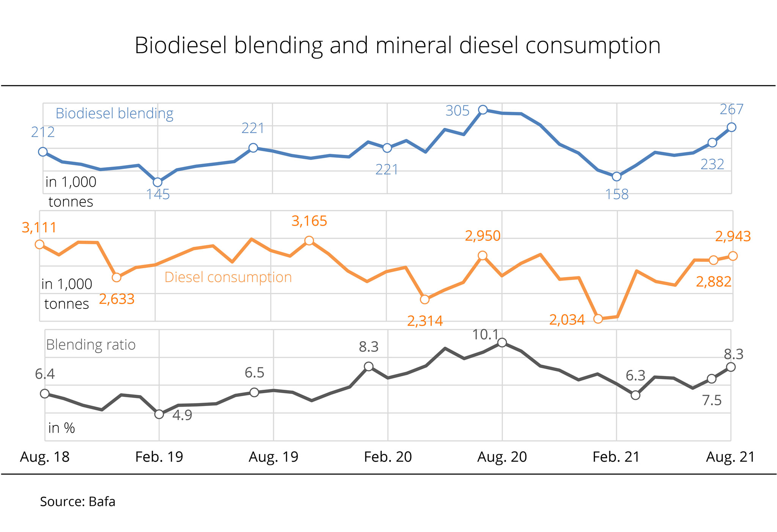Select the gray 6.3 ratio marker
The width and height of the screenshot is (777, 532).
click(x=635, y=395)
